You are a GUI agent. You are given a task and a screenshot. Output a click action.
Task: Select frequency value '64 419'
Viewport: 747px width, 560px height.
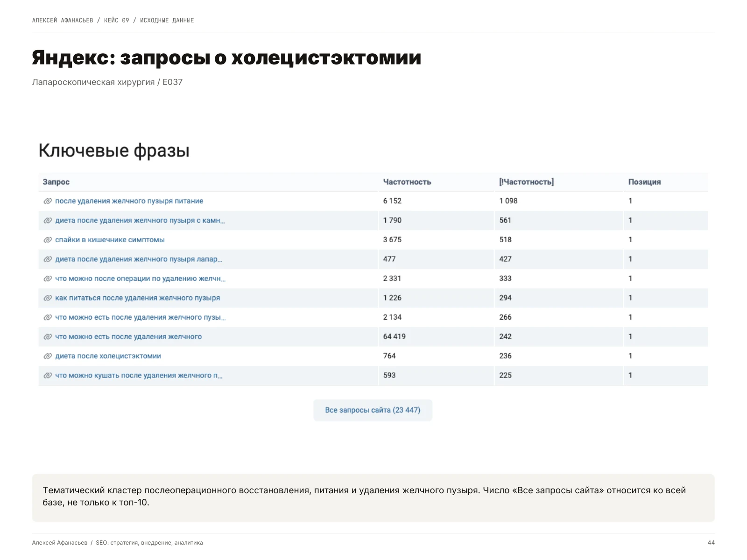tap(395, 336)
